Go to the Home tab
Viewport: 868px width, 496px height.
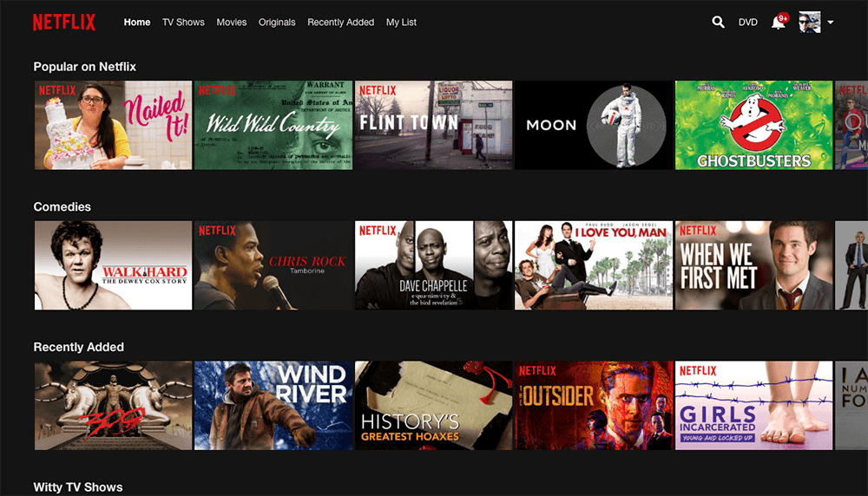pyautogui.click(x=137, y=23)
